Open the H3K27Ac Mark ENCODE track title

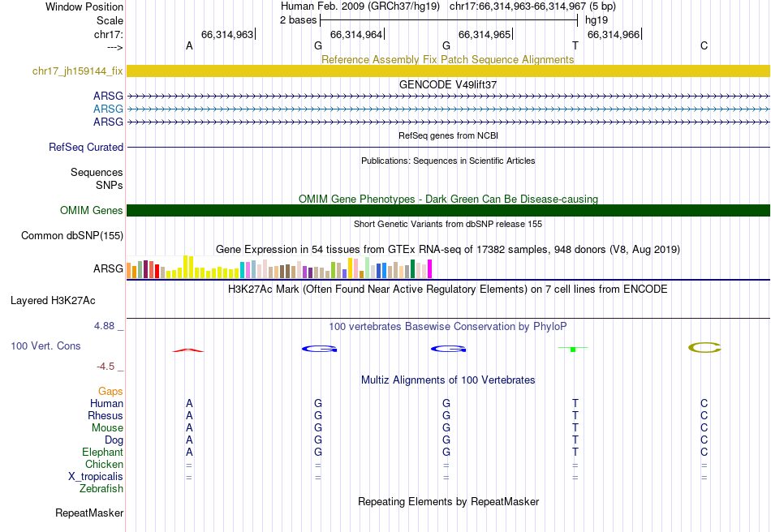click(x=448, y=289)
